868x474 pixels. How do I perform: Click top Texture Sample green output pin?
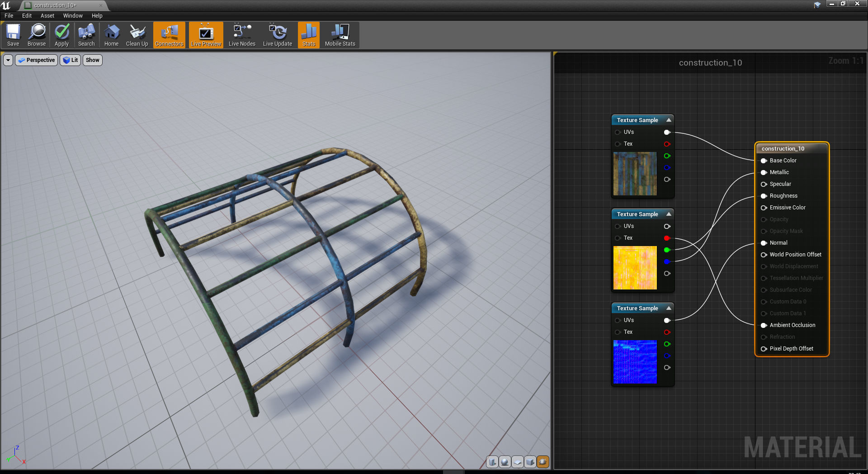667,156
